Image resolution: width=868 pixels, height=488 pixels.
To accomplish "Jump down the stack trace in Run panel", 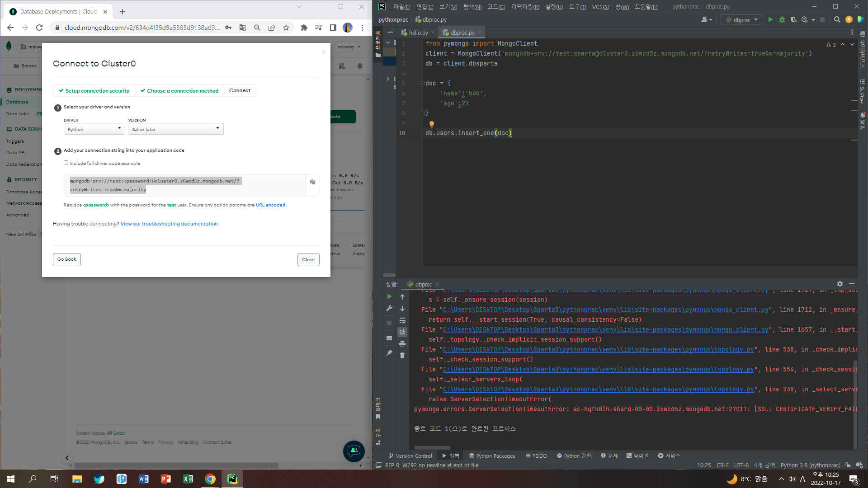I will [402, 309].
